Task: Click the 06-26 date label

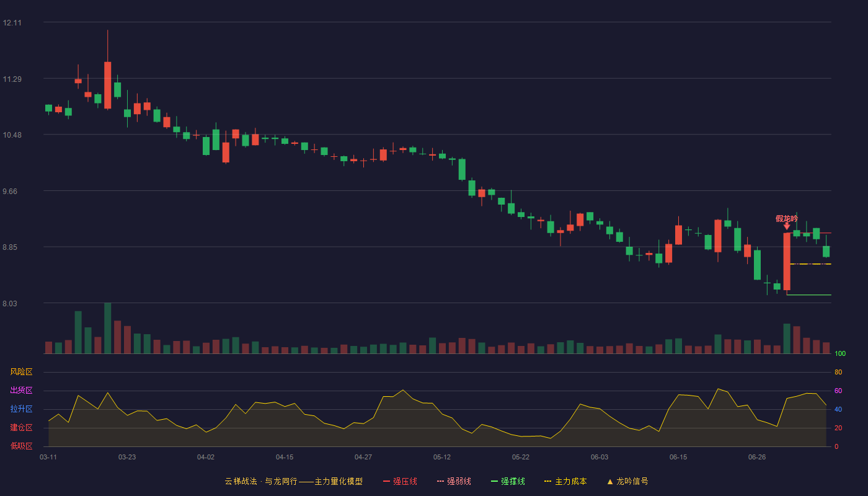Action: point(757,457)
